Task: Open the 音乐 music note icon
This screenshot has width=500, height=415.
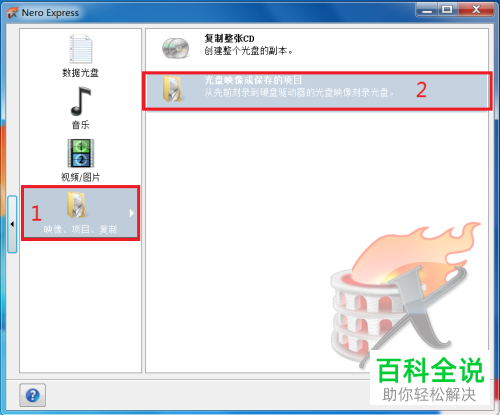Action: tap(81, 101)
